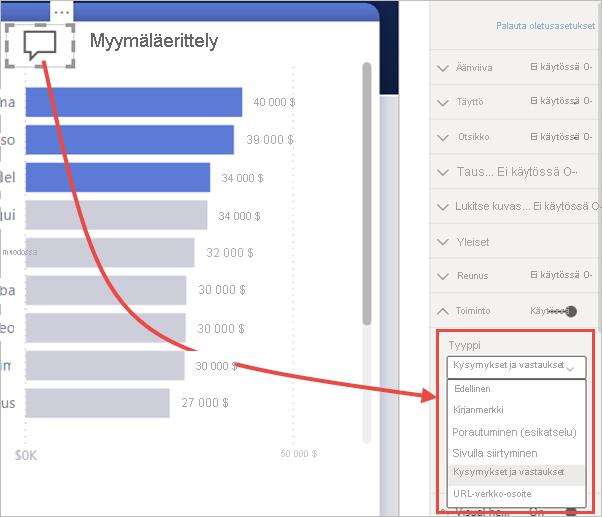Open the Tyyppi dropdown box
Image resolution: width=602 pixels, height=517 pixels.
pyautogui.click(x=516, y=367)
